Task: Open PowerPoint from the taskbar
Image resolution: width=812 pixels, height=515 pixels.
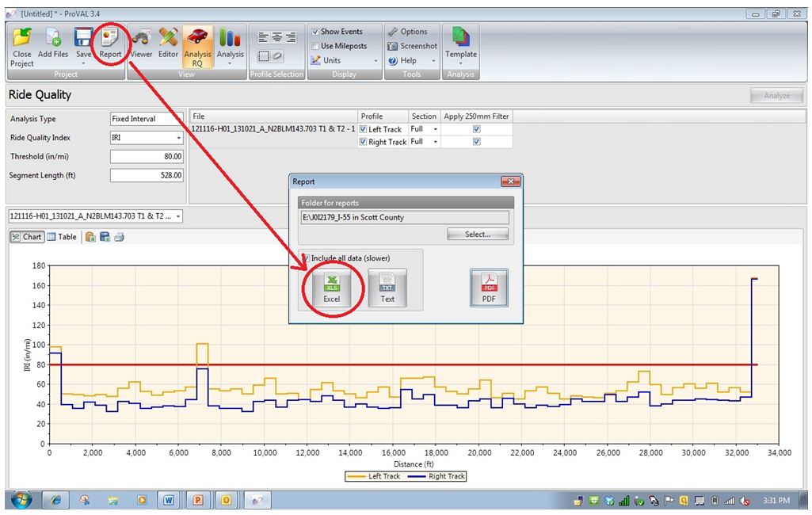Action: pyautogui.click(x=197, y=500)
